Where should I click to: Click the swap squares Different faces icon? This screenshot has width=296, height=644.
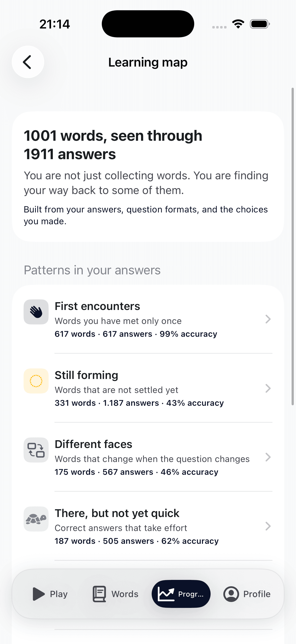point(36,450)
